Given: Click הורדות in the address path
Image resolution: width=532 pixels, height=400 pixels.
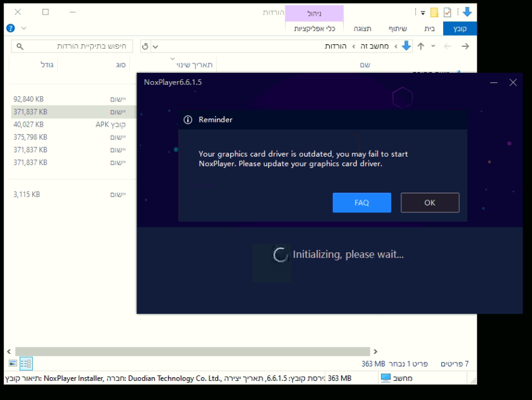Looking at the screenshot, I should coord(335,46).
